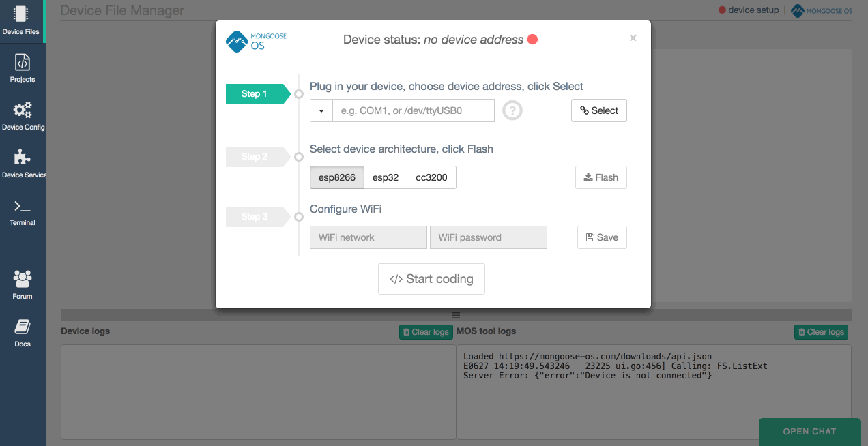The height and width of the screenshot is (446, 868).
Task: Click Start coding
Action: coord(431,278)
